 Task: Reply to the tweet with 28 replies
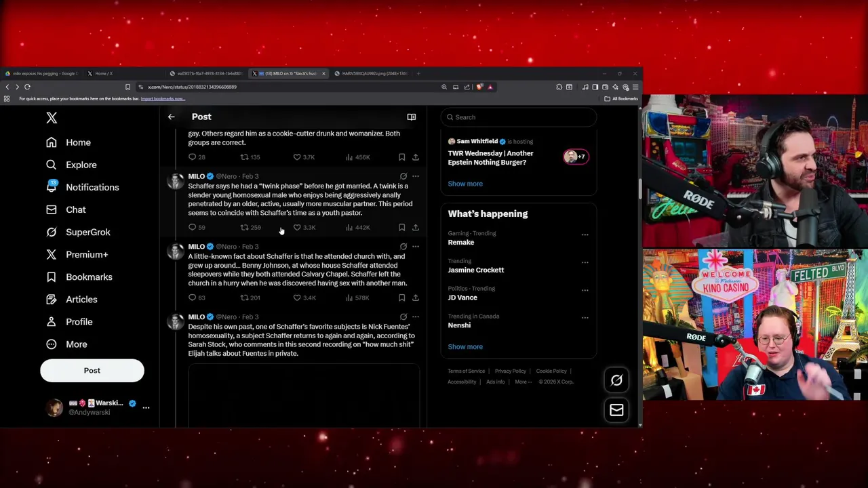point(196,157)
